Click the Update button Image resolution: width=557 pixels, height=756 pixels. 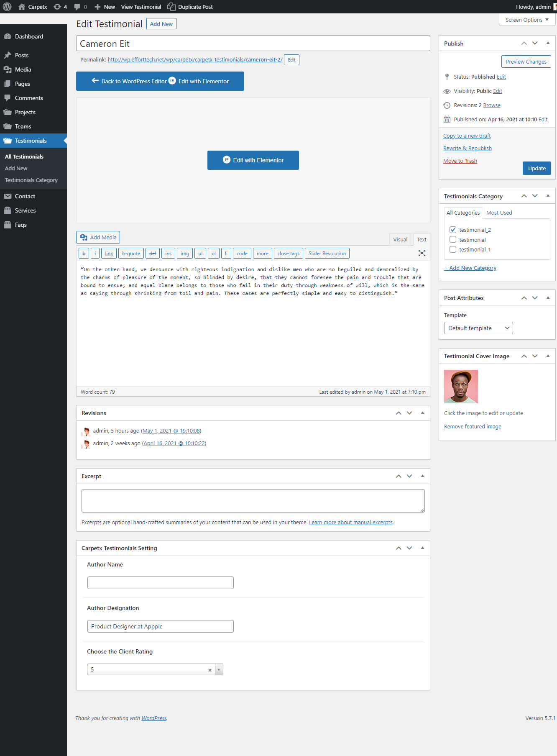coord(537,168)
